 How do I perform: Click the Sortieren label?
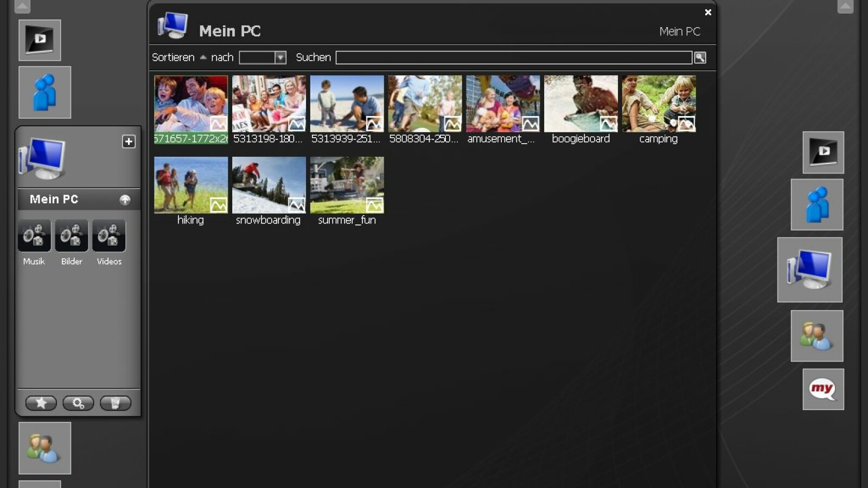[x=173, y=57]
